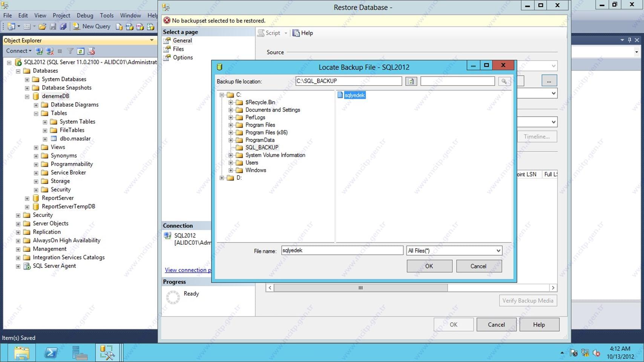Screen dimensions: 644x362
Task: Click the File name input field
Action: (x=342, y=250)
